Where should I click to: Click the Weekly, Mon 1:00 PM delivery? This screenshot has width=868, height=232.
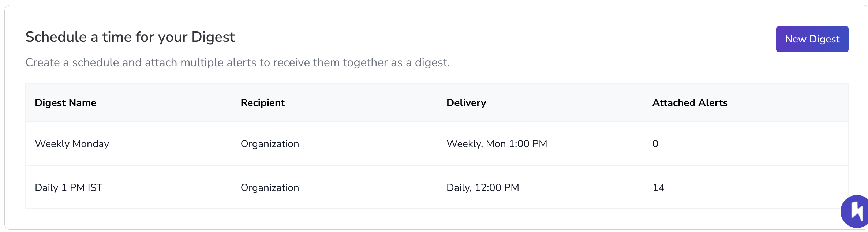[x=497, y=144]
